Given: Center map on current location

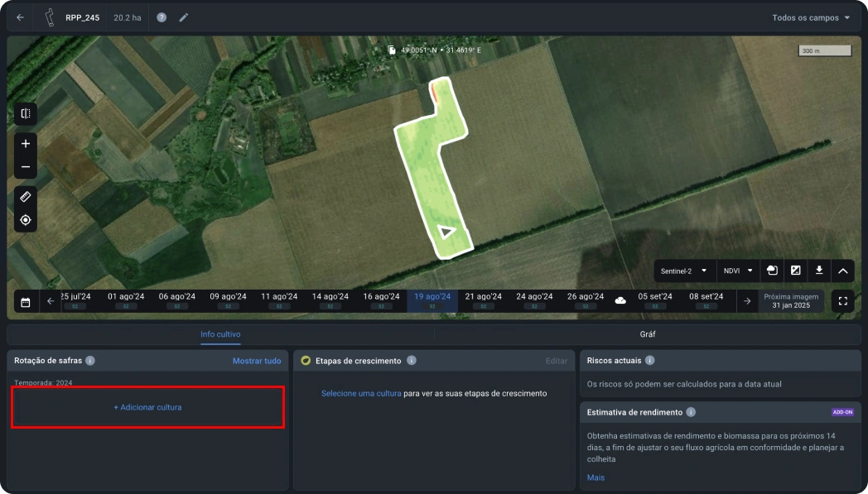Looking at the screenshot, I should [26, 220].
